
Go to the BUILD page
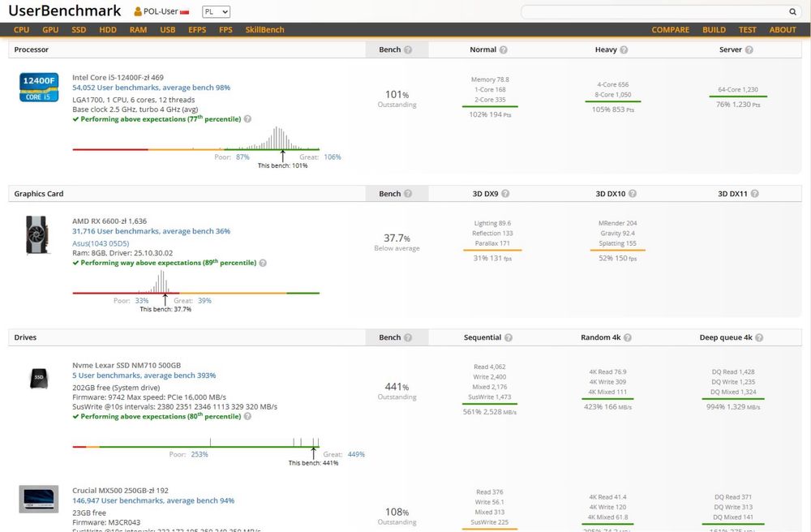(714, 29)
